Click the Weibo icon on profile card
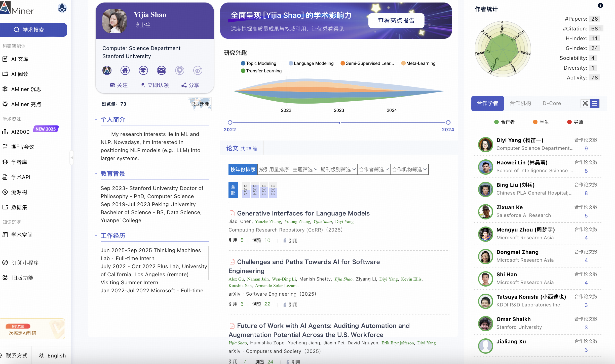Screen dimensions: 615x364 tap(198, 70)
